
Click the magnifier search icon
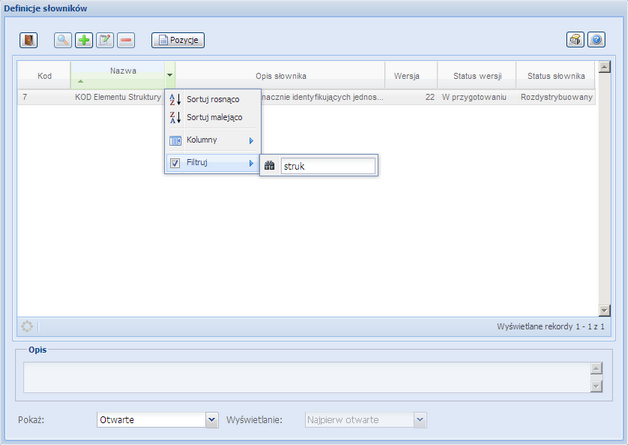[62, 40]
